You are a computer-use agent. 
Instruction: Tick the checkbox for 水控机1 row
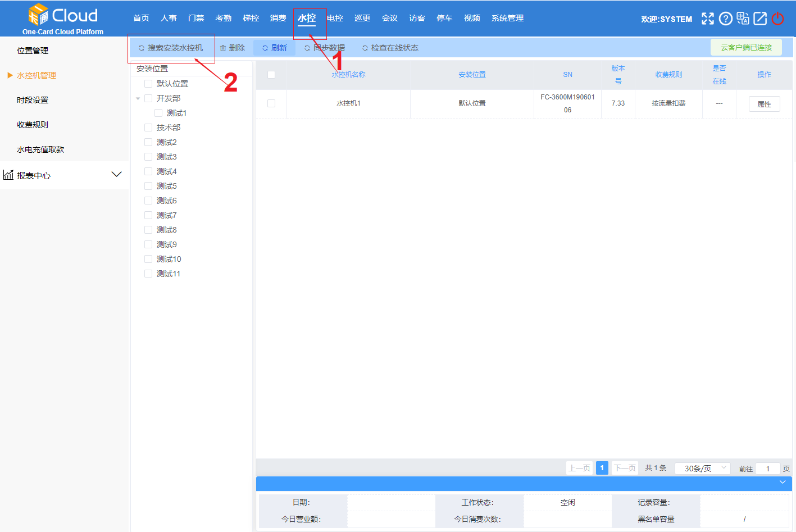coord(271,103)
